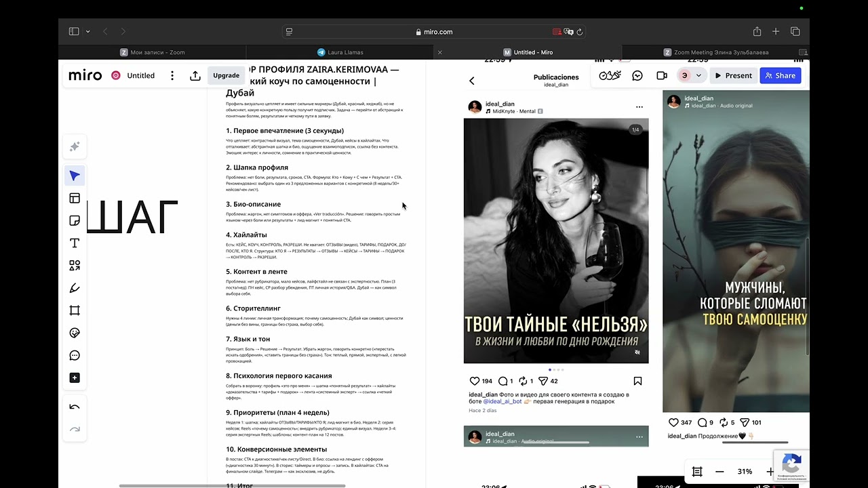This screenshot has height=488, width=868.
Task: Click the 31% zoom level
Action: [745, 472]
